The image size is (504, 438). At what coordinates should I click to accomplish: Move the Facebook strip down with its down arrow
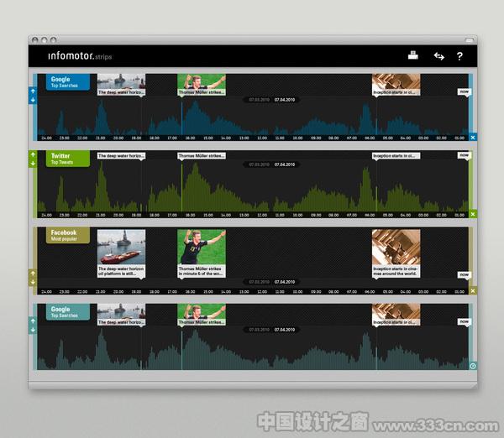click(x=33, y=282)
